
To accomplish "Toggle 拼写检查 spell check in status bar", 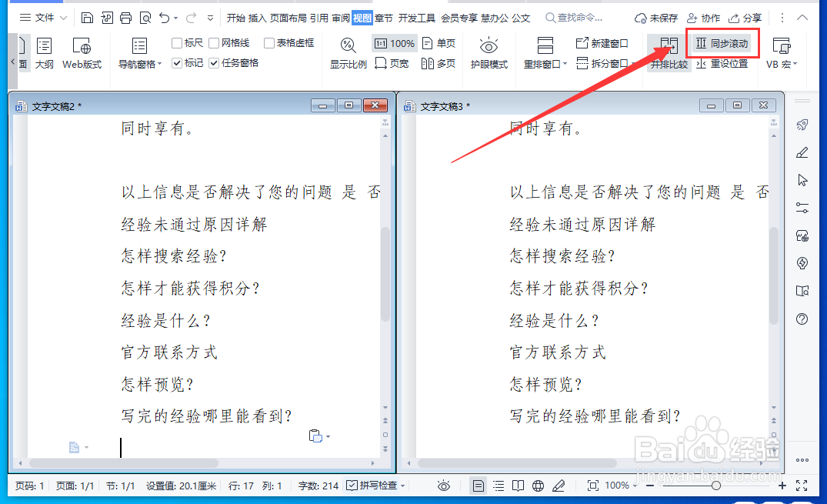I will 375,486.
